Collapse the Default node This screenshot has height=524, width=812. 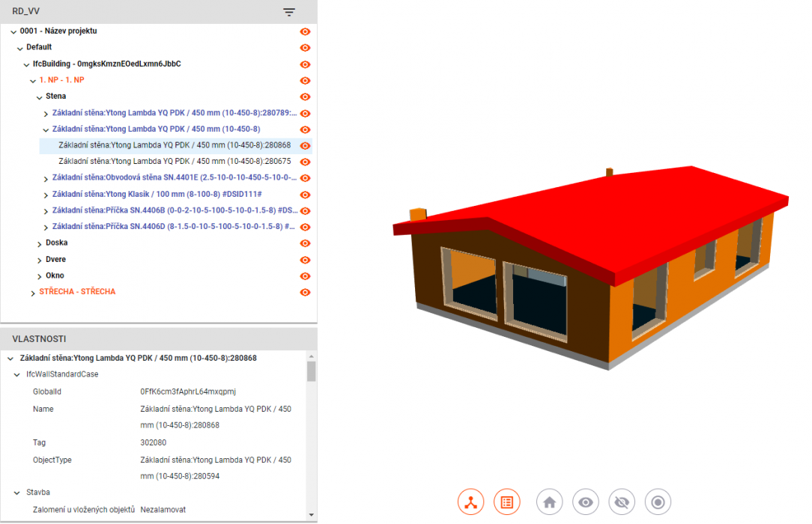click(19, 48)
